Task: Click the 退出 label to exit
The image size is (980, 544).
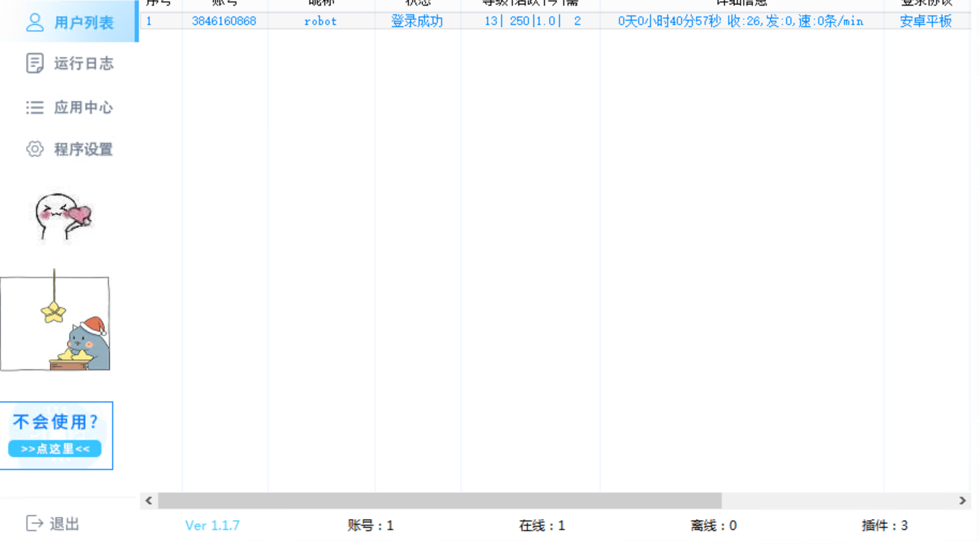Action: [x=64, y=524]
